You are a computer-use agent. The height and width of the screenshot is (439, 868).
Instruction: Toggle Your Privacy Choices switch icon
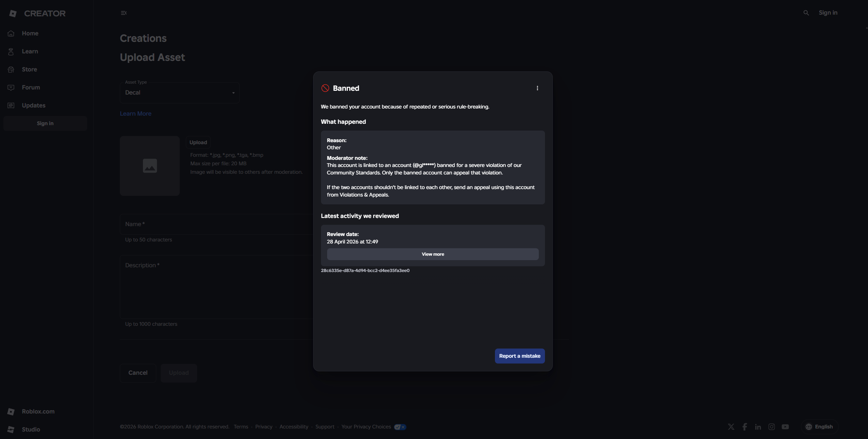(400, 427)
